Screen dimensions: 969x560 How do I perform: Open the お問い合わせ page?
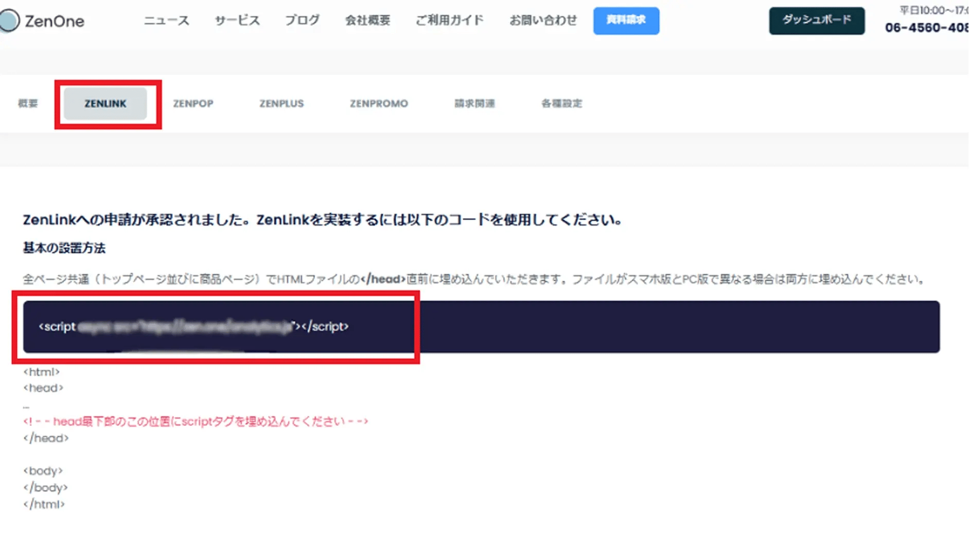pyautogui.click(x=542, y=21)
